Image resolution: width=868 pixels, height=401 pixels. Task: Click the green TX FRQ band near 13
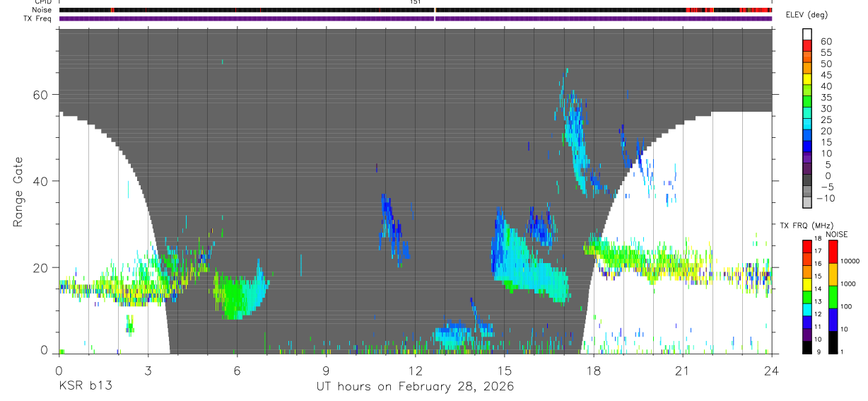click(x=807, y=297)
